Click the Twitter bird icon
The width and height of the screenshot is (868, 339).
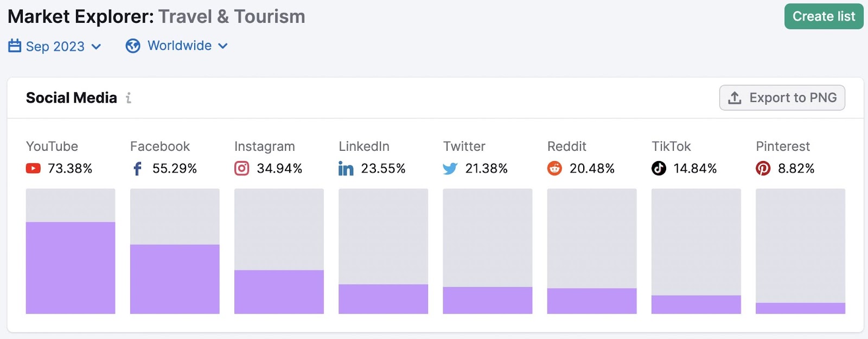449,169
